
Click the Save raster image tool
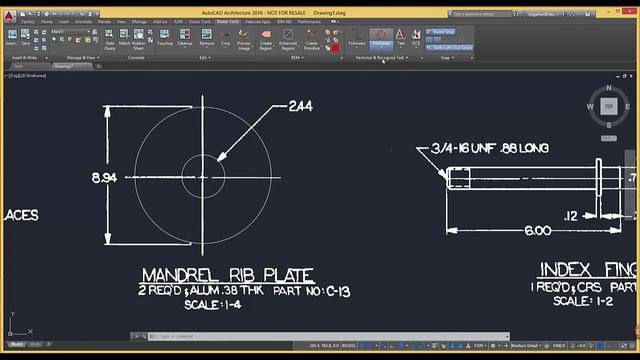point(26,37)
